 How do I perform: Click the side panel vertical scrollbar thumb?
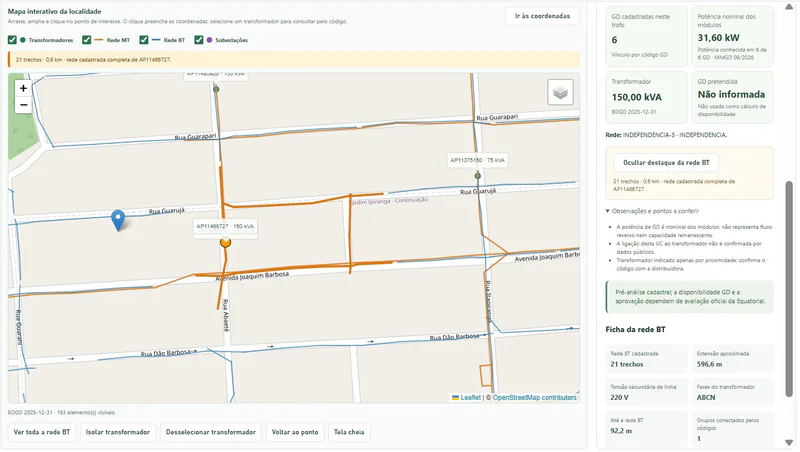tap(789, 288)
